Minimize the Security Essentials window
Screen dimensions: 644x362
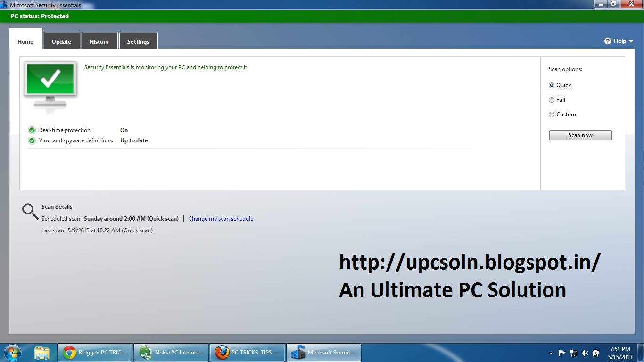click(601, 4)
